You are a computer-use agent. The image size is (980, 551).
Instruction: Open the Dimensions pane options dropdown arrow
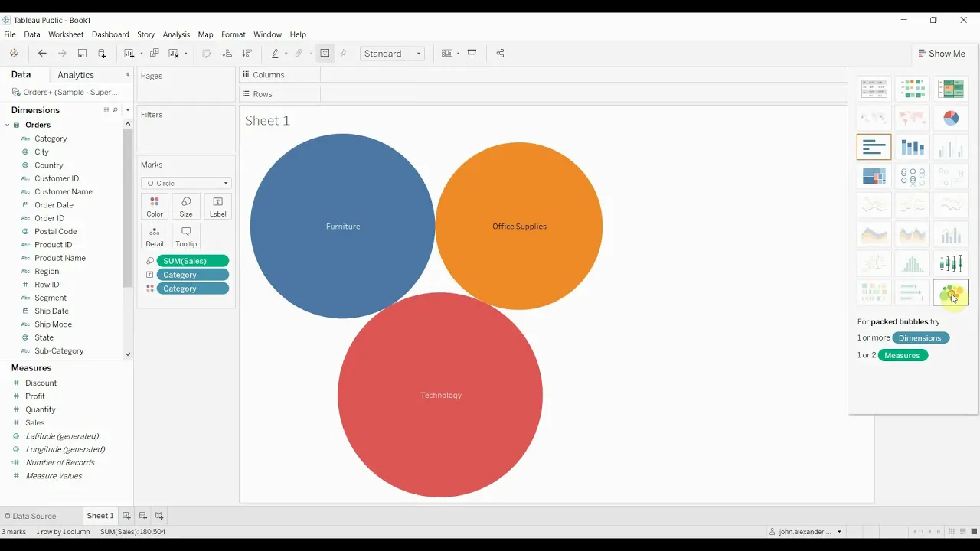pos(128,110)
